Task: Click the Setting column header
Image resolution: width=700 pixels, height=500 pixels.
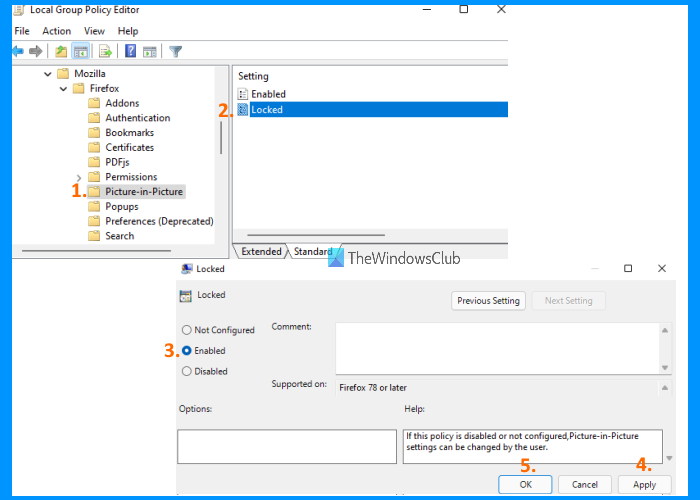Action: [253, 76]
